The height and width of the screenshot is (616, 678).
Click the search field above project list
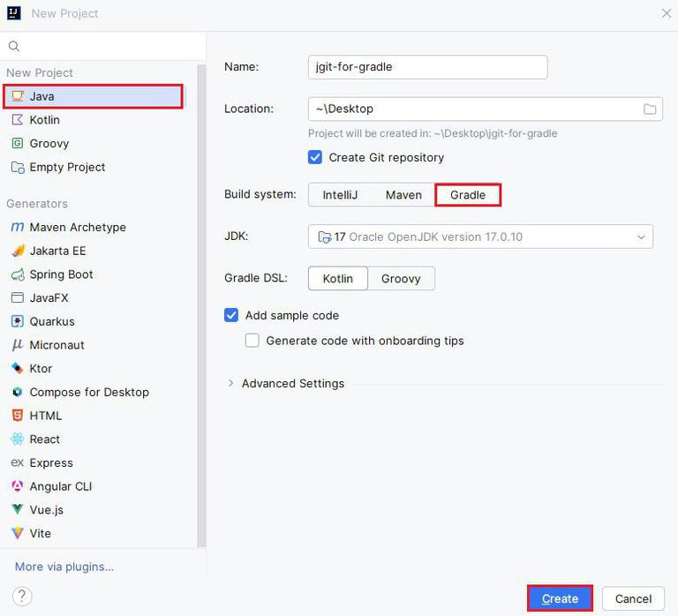point(106,46)
